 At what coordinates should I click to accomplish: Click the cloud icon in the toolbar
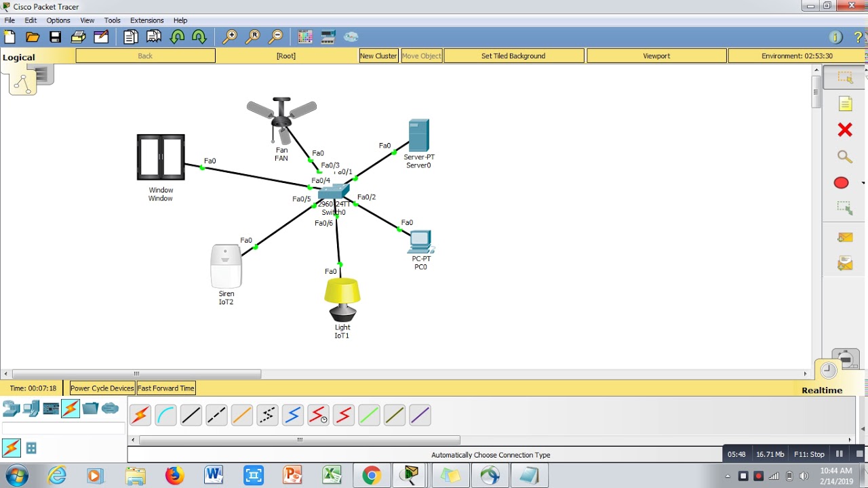351,37
